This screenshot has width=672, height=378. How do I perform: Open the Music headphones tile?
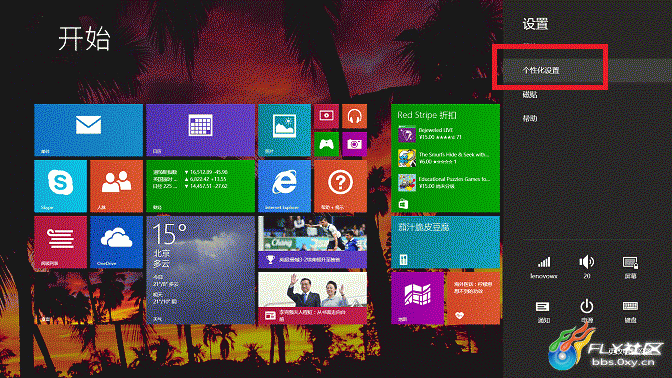coord(354,116)
